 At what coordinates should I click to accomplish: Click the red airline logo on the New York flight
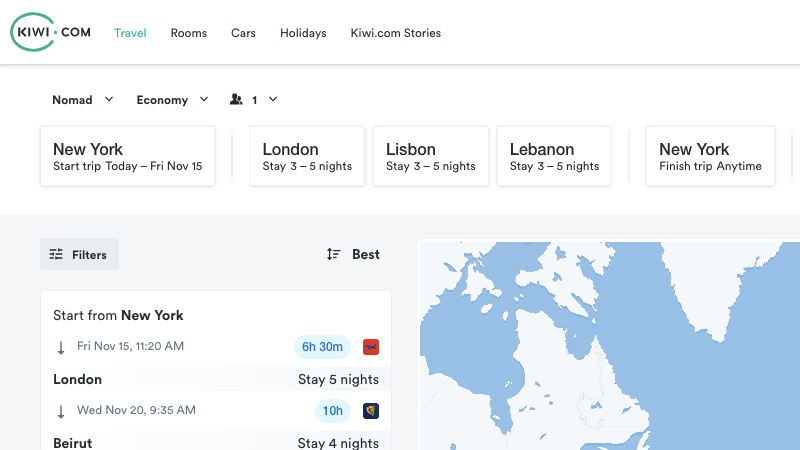[x=371, y=347]
